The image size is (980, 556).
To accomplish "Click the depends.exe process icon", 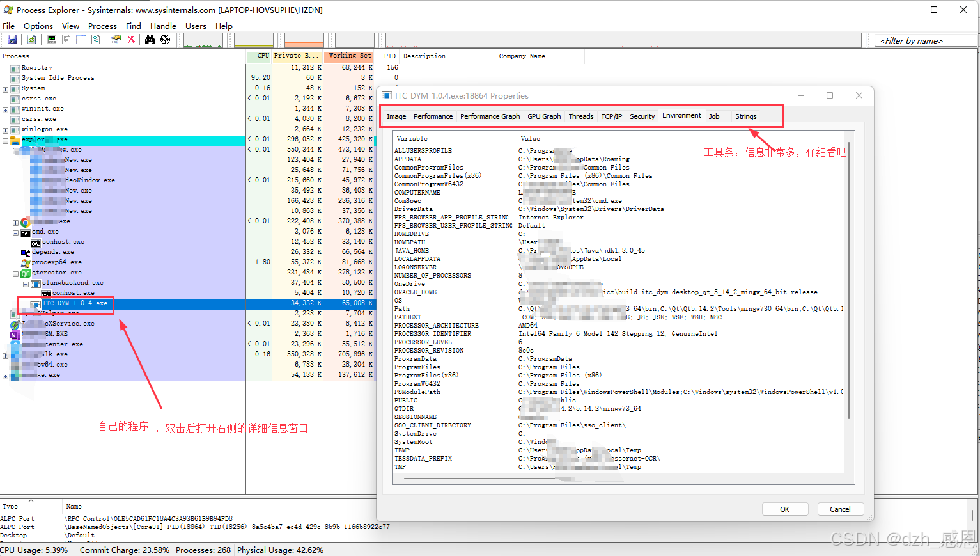I will pyautogui.click(x=26, y=253).
